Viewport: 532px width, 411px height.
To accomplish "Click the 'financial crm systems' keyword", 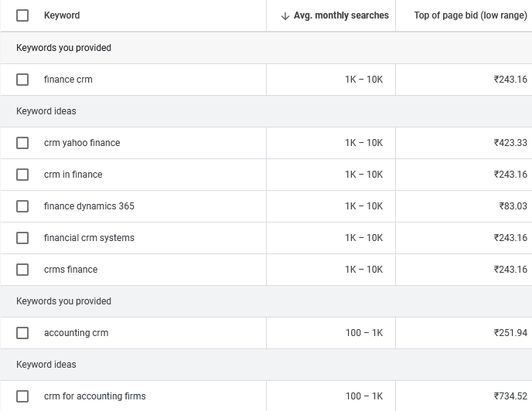I will click(89, 238).
